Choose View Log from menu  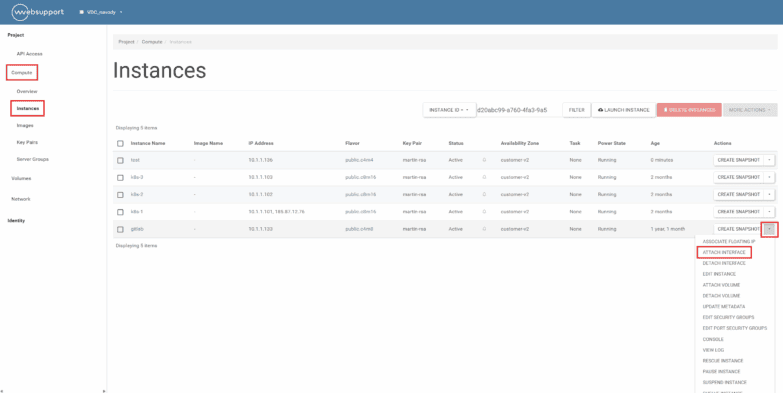coord(713,350)
